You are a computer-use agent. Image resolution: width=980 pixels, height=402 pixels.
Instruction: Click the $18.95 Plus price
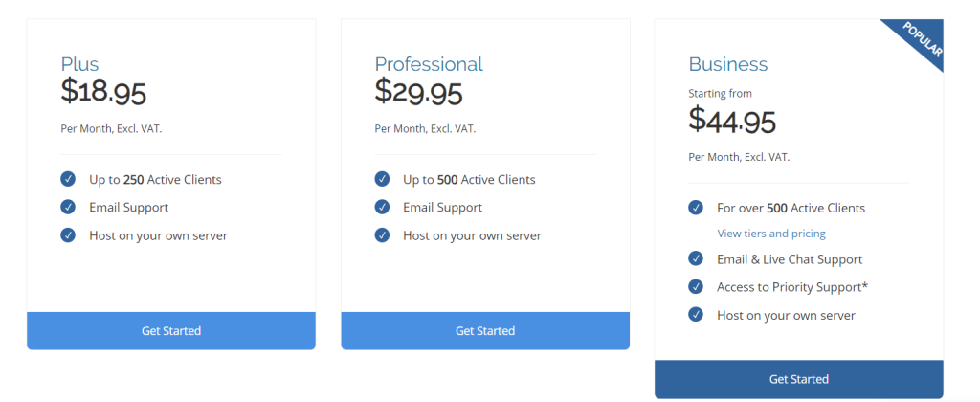click(103, 92)
